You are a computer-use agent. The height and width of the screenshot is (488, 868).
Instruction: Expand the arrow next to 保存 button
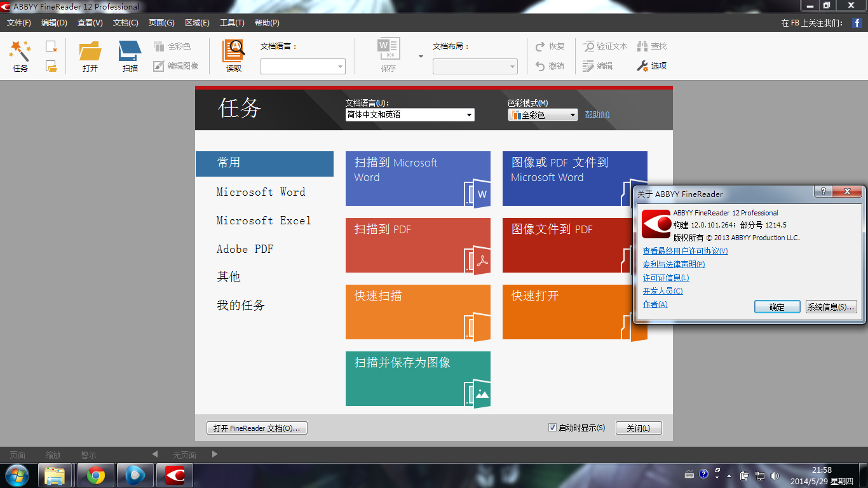pyautogui.click(x=421, y=57)
